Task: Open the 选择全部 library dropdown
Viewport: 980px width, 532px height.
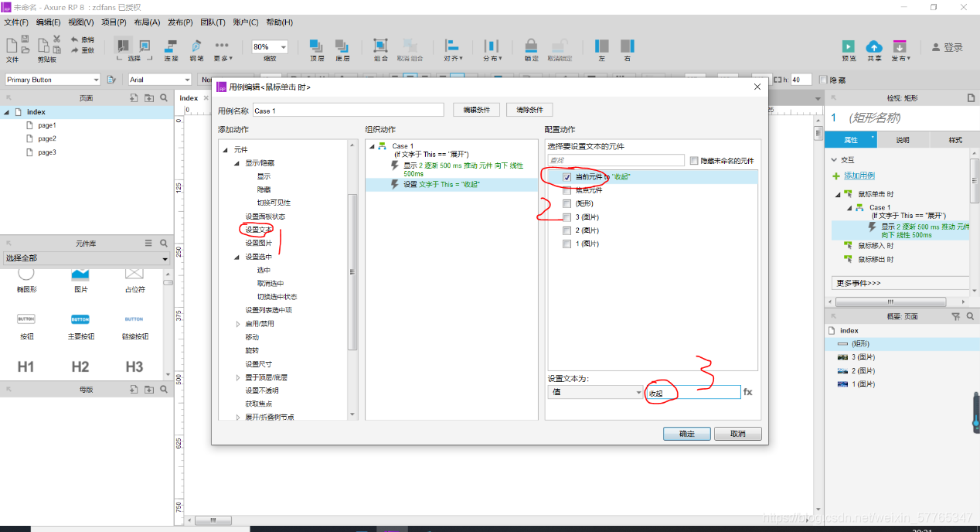Action: tap(165, 258)
